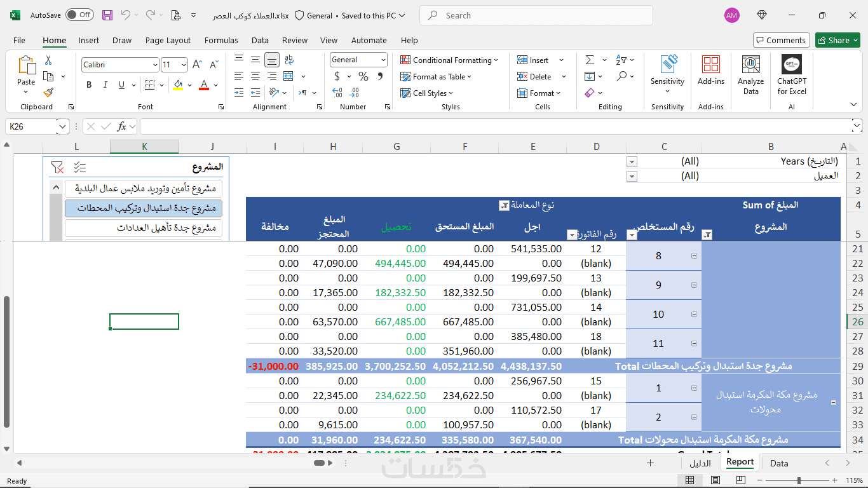Switch to Page Break Preview view
Screen dimensions: 868x488
click(x=740, y=480)
